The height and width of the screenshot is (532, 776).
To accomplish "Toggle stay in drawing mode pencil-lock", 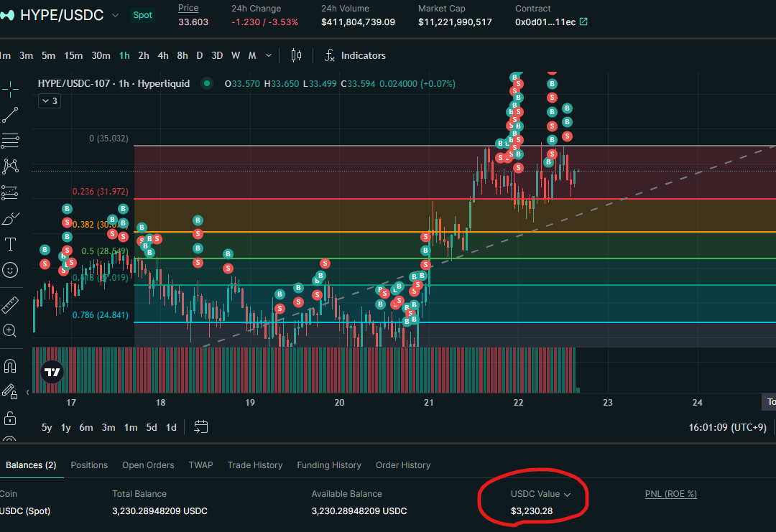I will point(10,392).
